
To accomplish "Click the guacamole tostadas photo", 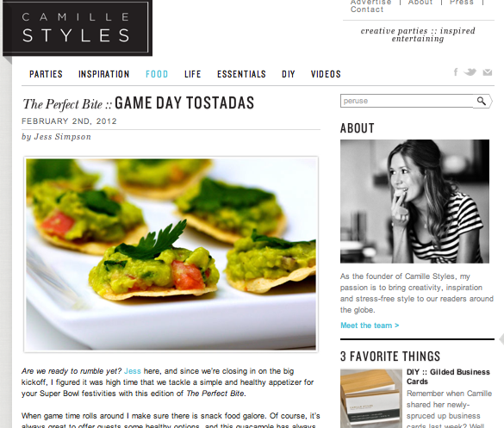I will click(171, 254).
